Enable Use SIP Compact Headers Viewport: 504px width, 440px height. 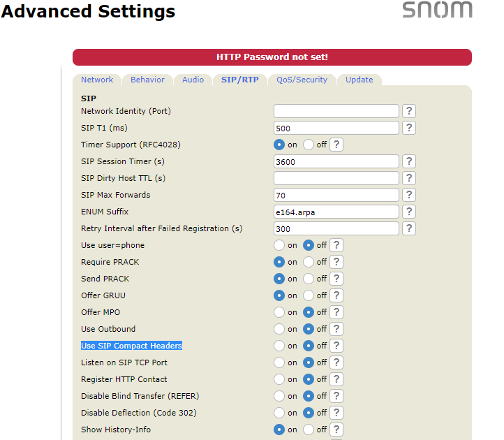[x=279, y=346]
